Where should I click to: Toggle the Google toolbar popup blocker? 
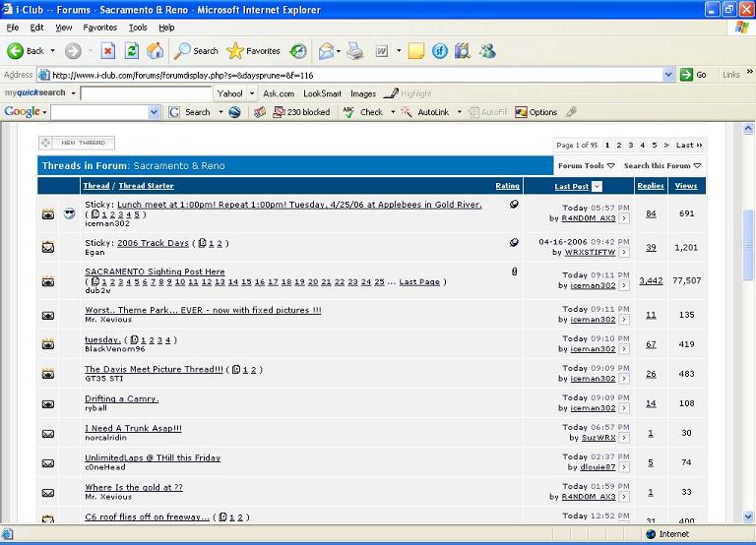[293, 112]
